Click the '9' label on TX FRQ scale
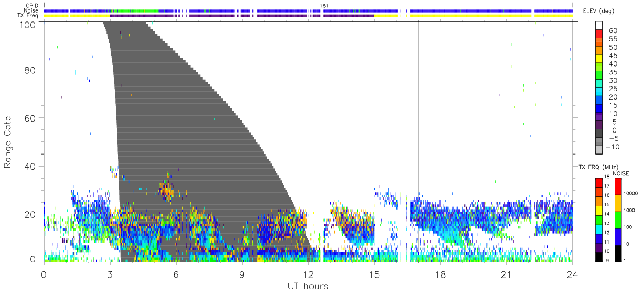Image resolution: width=644 pixels, height=297 pixels. coord(607,260)
